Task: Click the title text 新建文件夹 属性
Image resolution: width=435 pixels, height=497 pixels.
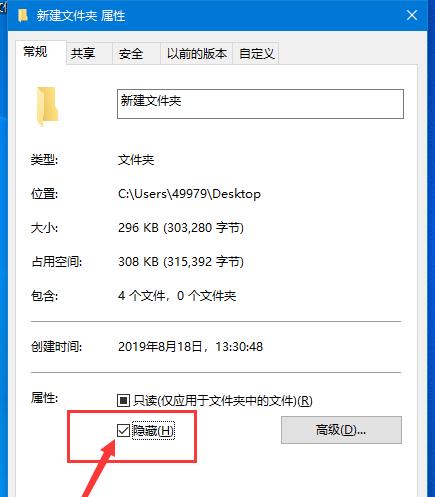Action: [x=81, y=16]
